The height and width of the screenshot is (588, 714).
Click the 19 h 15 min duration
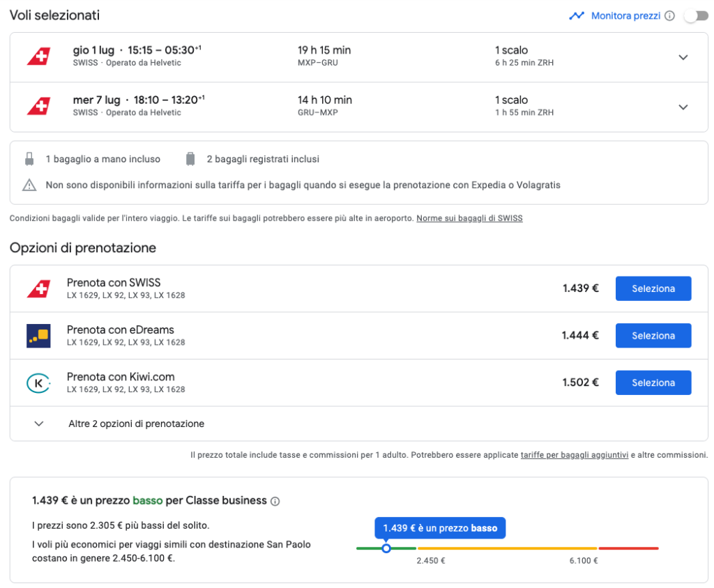coord(324,50)
